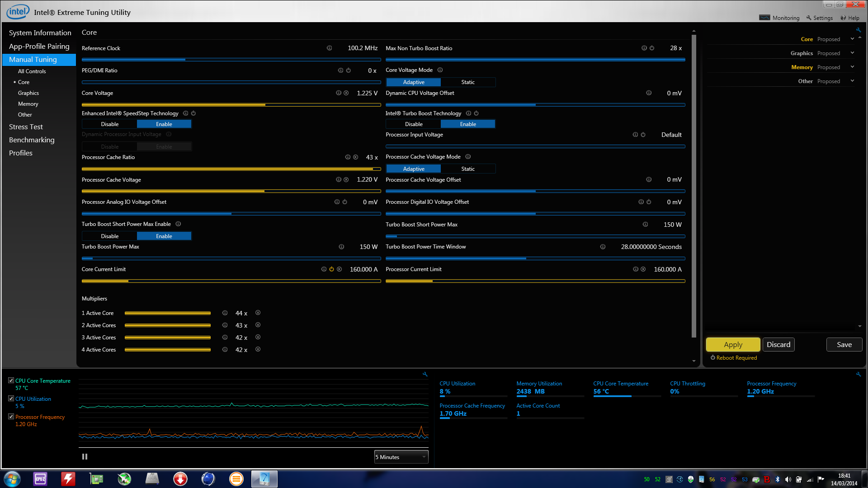Set Core Voltage Mode to Adaptive
868x488 pixels.
click(x=414, y=82)
